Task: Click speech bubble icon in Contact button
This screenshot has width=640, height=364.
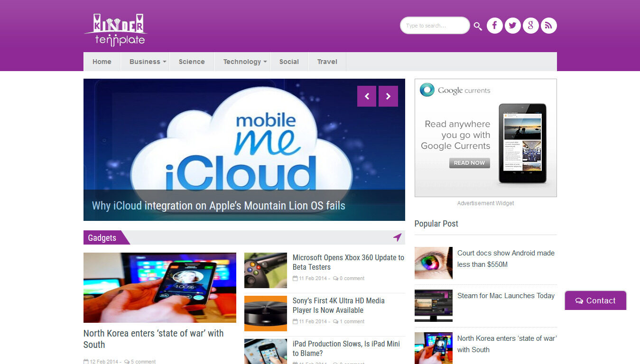Action: (x=579, y=301)
